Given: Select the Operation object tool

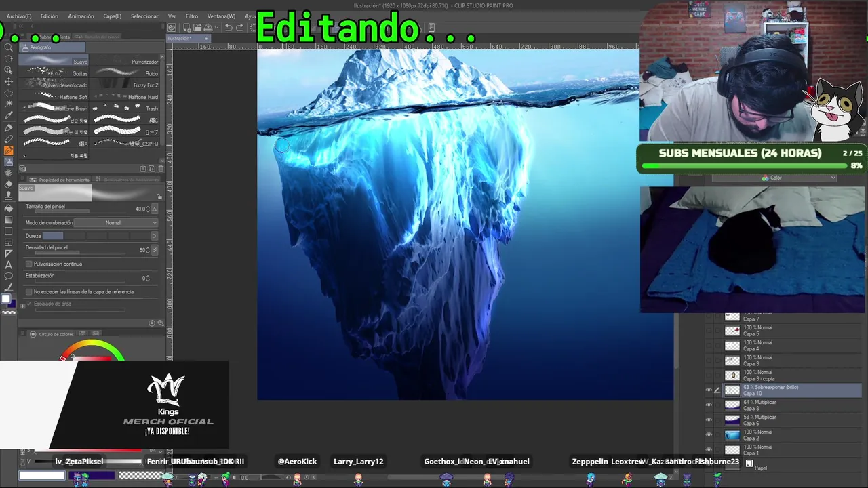Looking at the screenshot, I should (x=9, y=70).
